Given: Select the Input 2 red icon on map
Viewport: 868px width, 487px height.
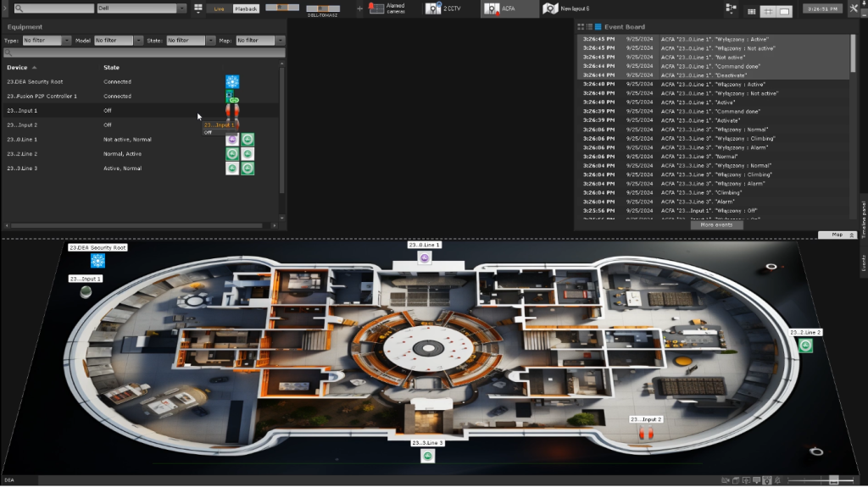Looking at the screenshot, I should coord(646,433).
